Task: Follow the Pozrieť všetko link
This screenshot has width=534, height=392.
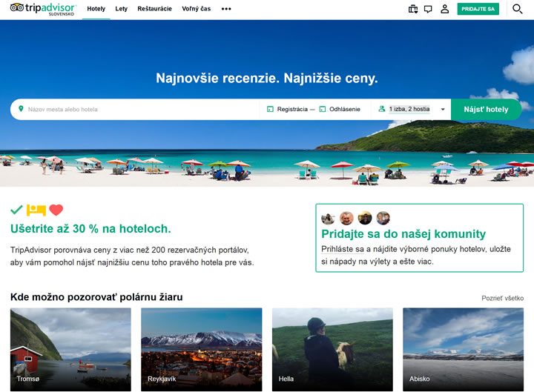Action: [502, 298]
